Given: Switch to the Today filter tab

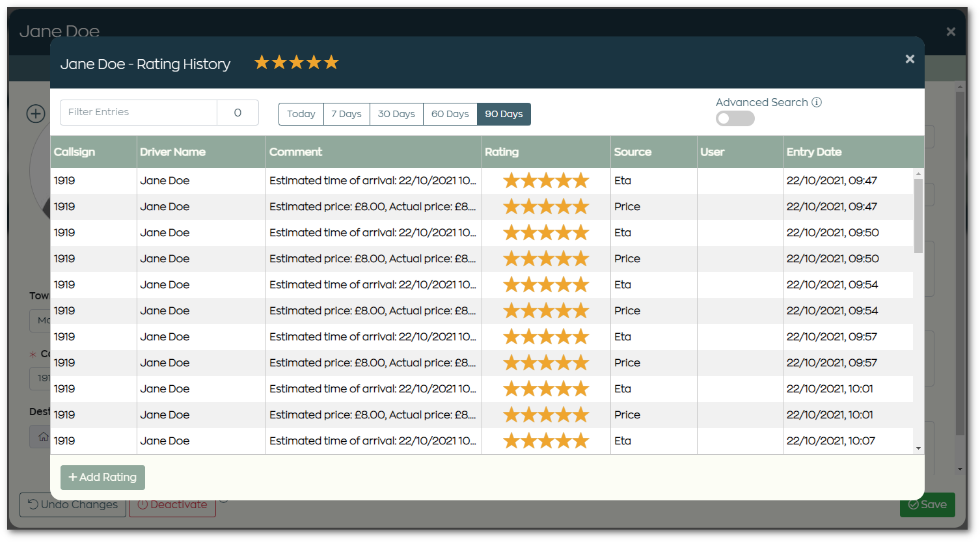Looking at the screenshot, I should point(301,114).
